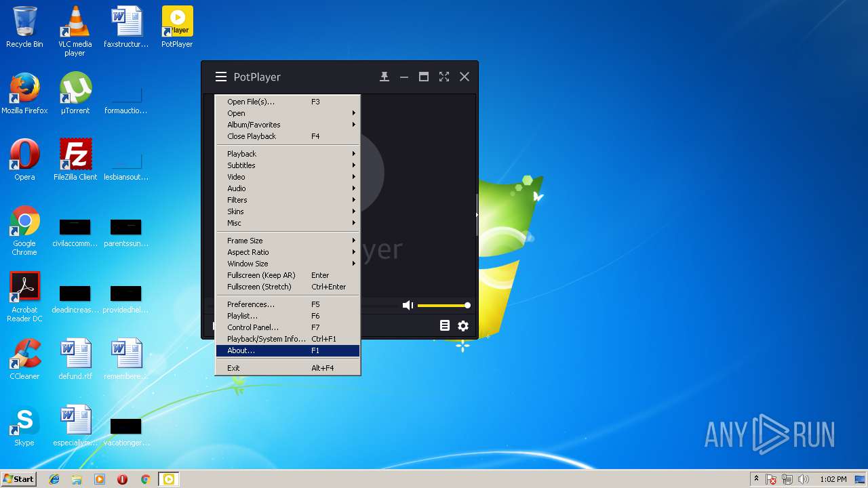Choose Open File(s)... from the menu
This screenshot has width=868, height=488.
pos(288,102)
